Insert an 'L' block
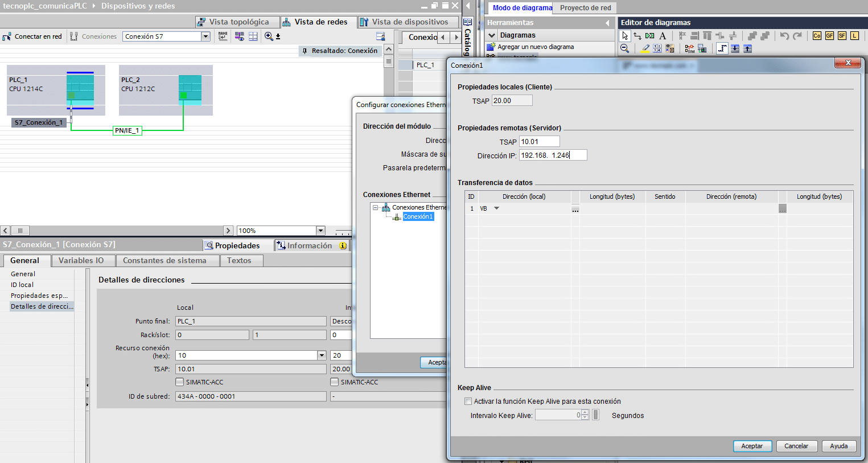This screenshot has width=868, height=463. tap(854, 35)
